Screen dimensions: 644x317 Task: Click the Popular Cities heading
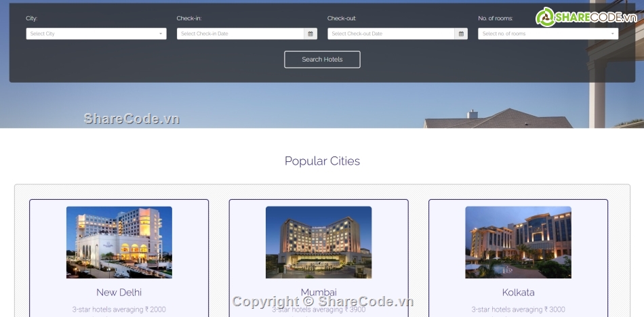(x=322, y=161)
